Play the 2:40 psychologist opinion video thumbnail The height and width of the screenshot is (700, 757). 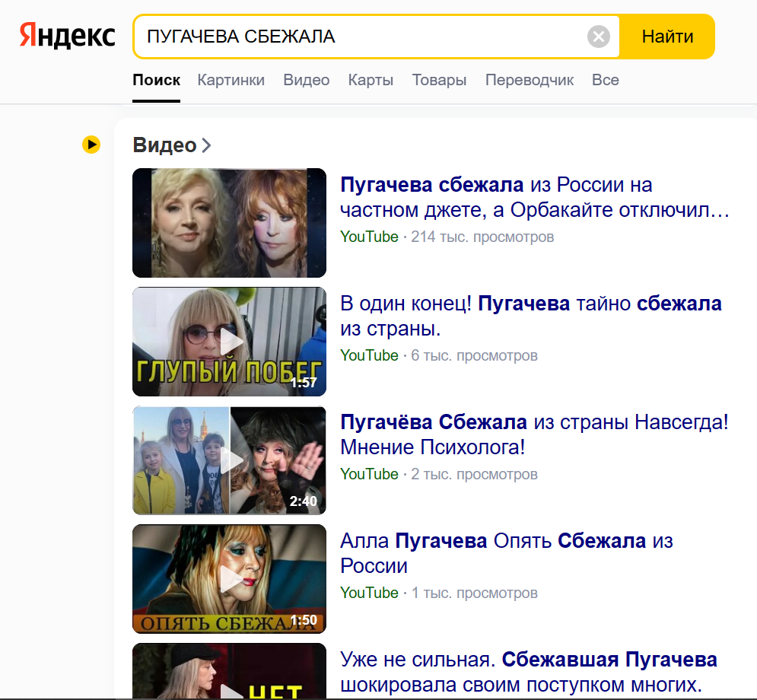click(229, 460)
